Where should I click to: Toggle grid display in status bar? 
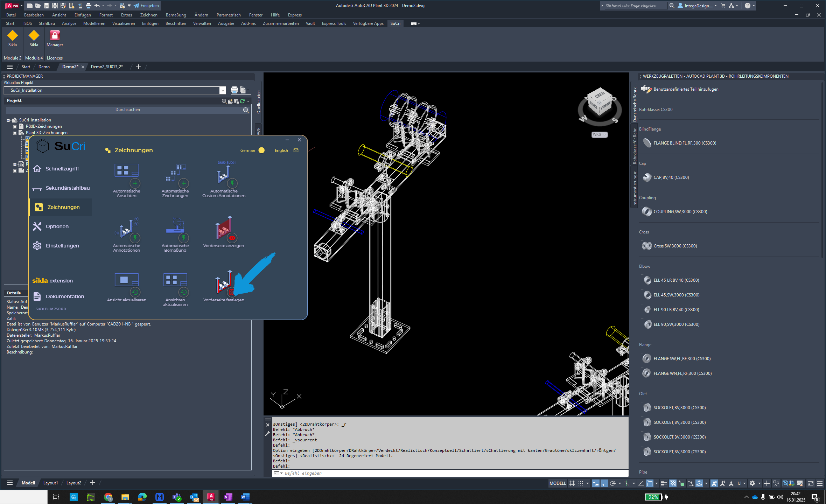tap(572, 483)
